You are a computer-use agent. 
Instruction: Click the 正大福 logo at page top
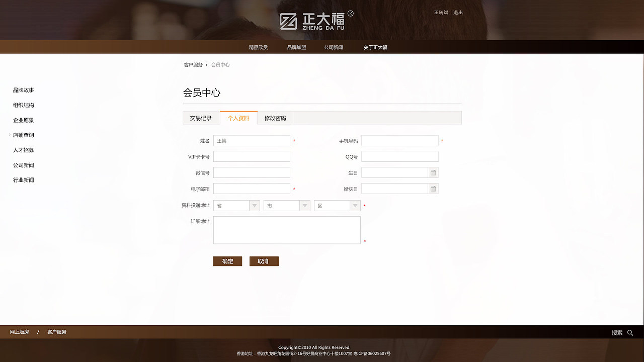[314, 20]
